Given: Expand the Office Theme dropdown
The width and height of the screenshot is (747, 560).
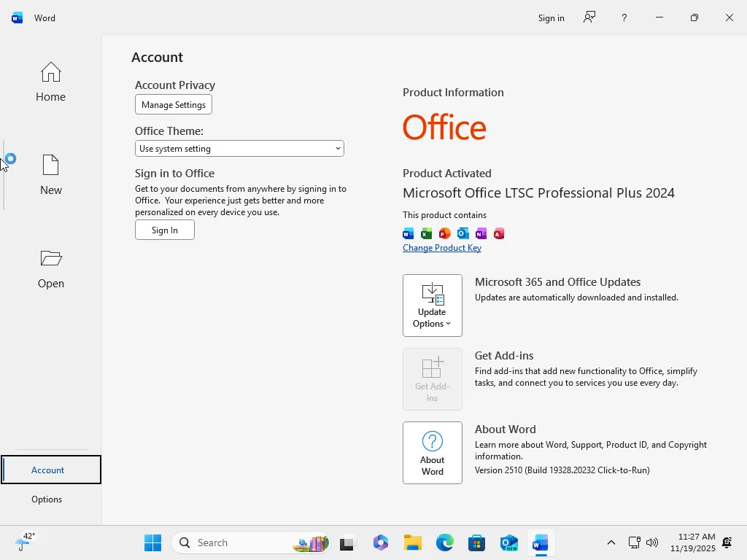Looking at the screenshot, I should pyautogui.click(x=239, y=149).
